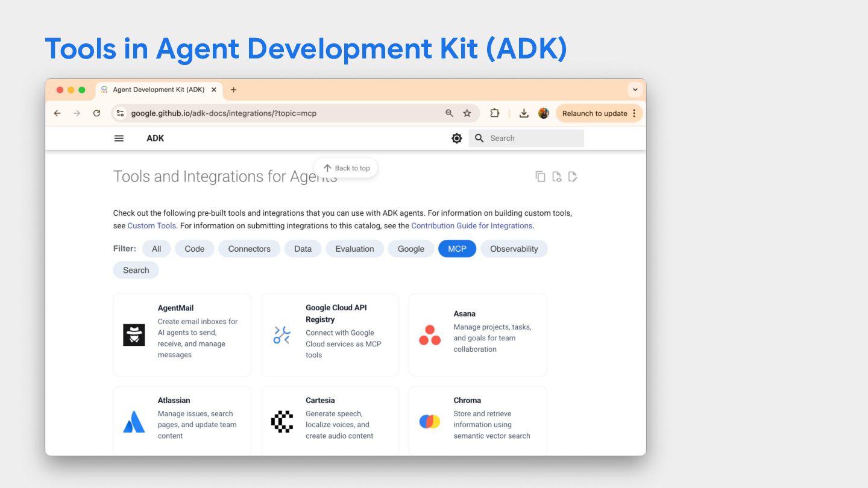868x488 pixels.
Task: Open the Extensions puzzle icon
Action: pyautogui.click(x=495, y=113)
